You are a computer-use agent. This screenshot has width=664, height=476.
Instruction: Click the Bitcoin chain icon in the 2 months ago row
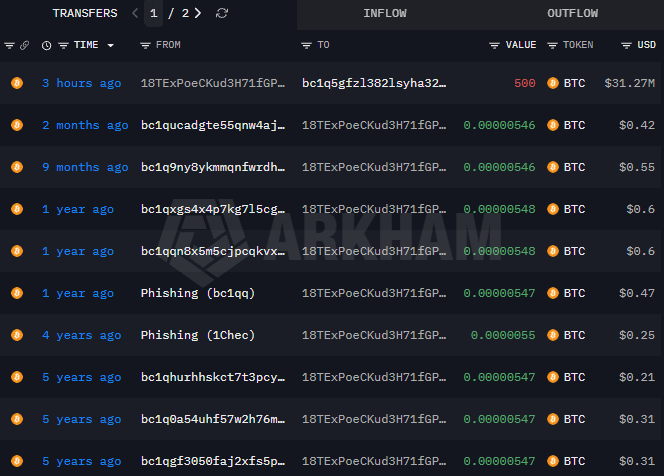[17, 125]
